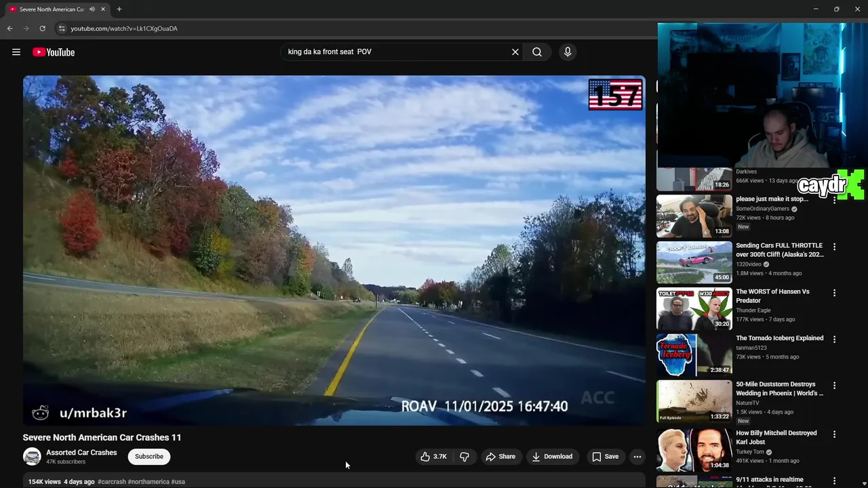Open NatureTV channel link

pos(747,403)
